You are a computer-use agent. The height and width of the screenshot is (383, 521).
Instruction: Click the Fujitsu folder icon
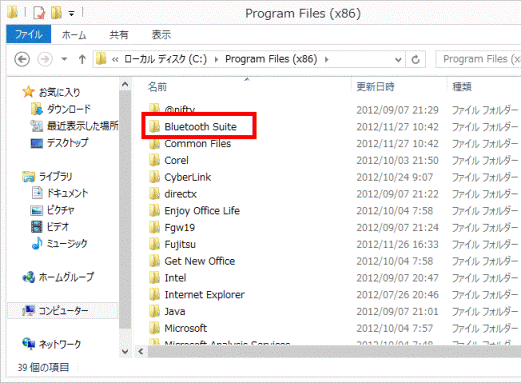tap(154, 244)
